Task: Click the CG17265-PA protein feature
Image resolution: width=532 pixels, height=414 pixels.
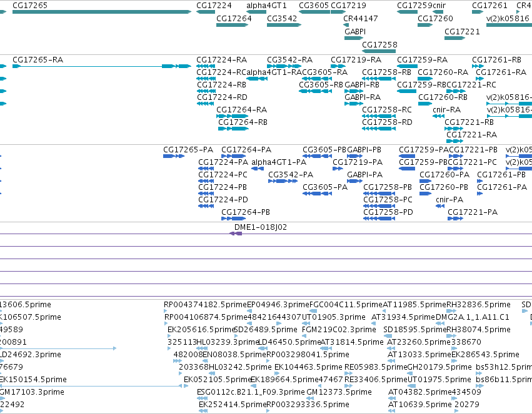Action: click(174, 156)
